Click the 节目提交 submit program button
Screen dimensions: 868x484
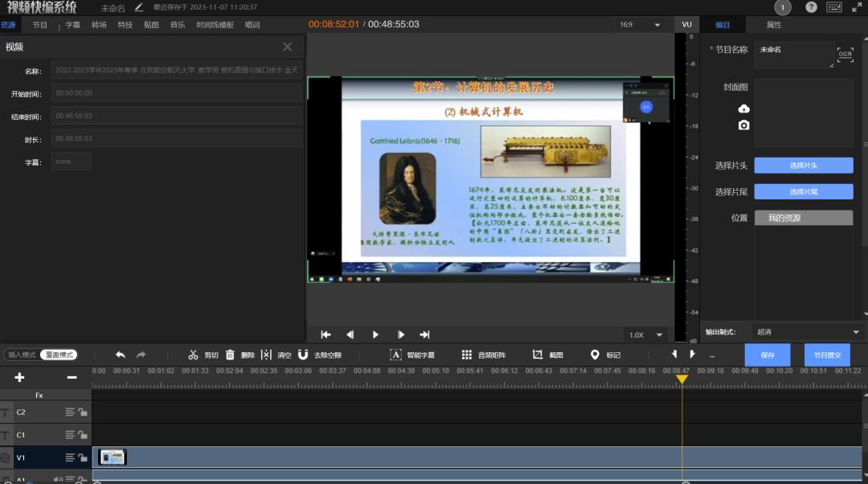tap(827, 355)
